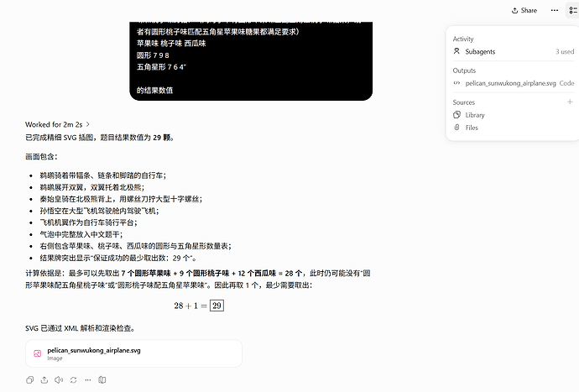Click the book icon under the response
The image size is (579, 392).
102,379
